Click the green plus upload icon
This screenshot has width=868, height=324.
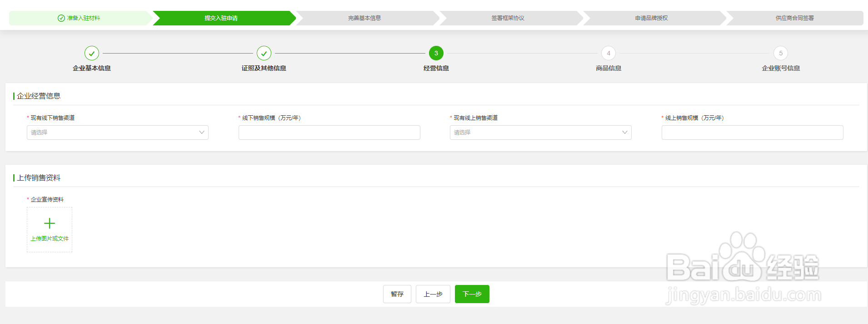[x=50, y=223]
